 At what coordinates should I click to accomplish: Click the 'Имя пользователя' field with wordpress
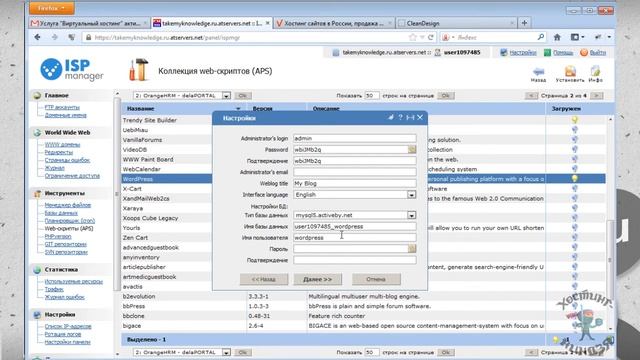click(355, 238)
